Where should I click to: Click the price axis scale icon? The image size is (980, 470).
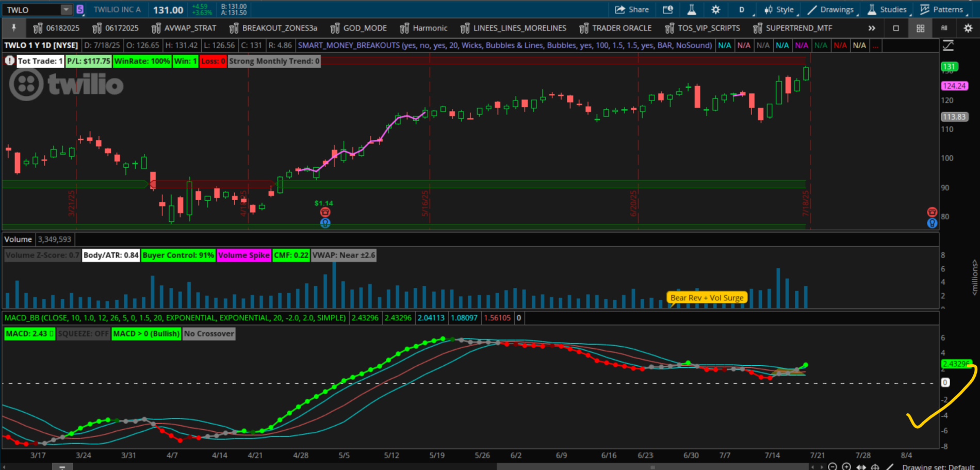click(948, 45)
